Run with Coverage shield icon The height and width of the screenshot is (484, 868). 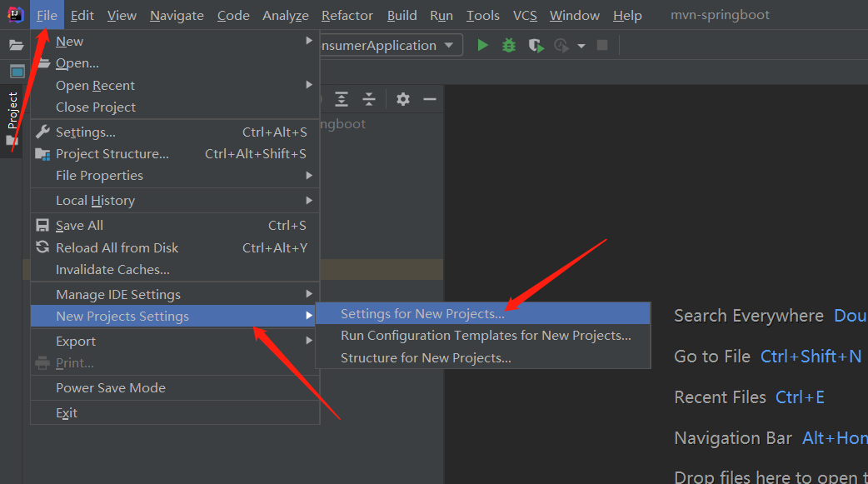[x=536, y=46]
